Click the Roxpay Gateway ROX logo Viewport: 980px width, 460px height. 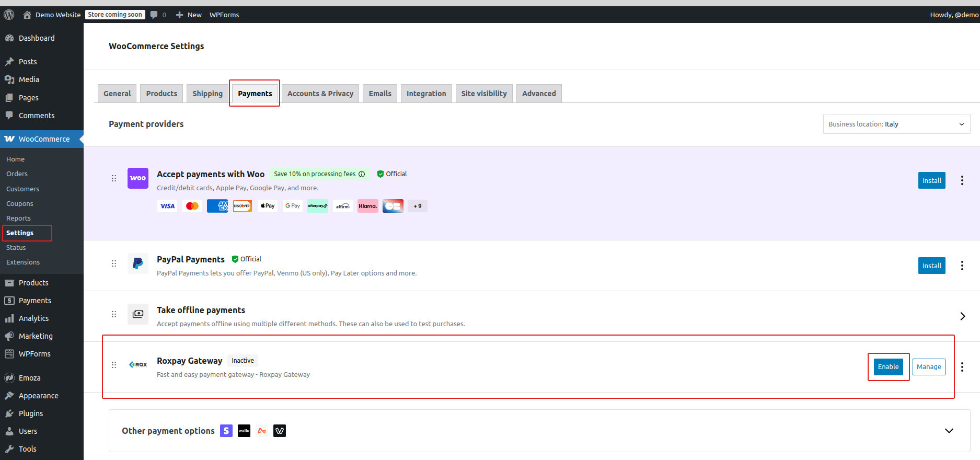(138, 364)
